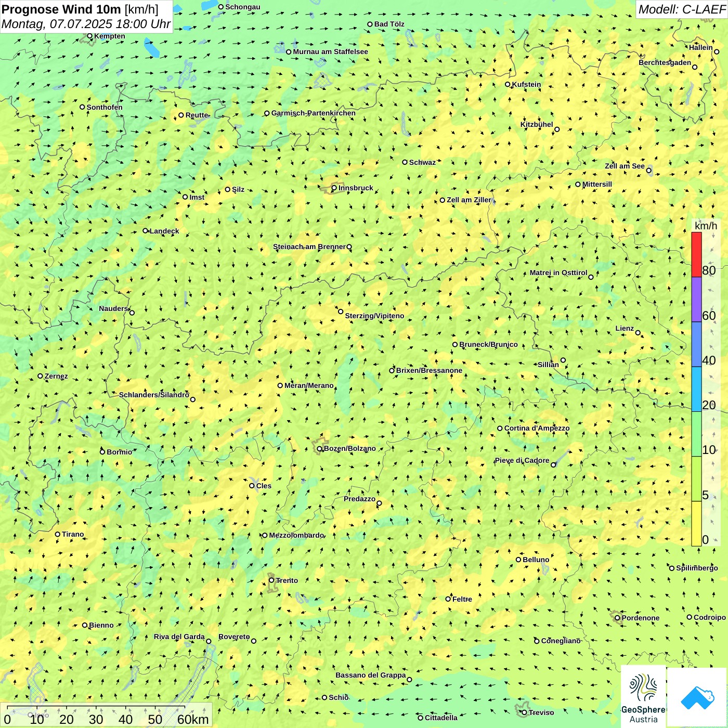
Task: Click the 'Zernez' label
Action: pyautogui.click(x=56, y=376)
